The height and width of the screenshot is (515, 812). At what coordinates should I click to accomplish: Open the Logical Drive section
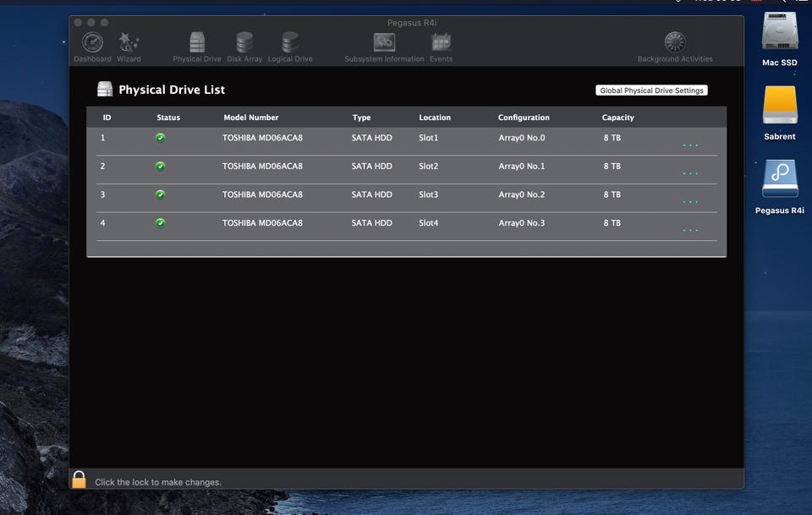click(290, 44)
